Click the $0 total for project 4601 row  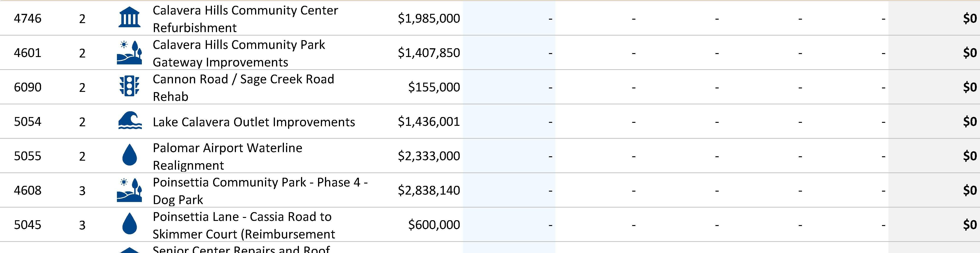[969, 53]
